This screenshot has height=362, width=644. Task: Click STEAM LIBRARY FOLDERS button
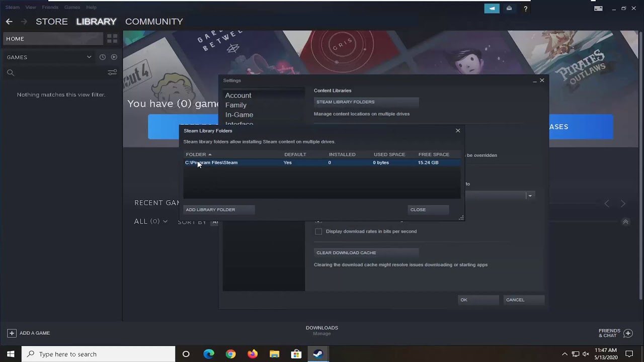tap(366, 102)
